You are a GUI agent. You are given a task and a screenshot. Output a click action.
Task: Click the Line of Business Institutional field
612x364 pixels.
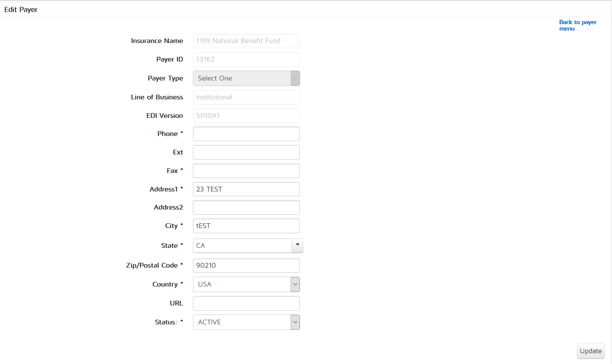click(246, 97)
